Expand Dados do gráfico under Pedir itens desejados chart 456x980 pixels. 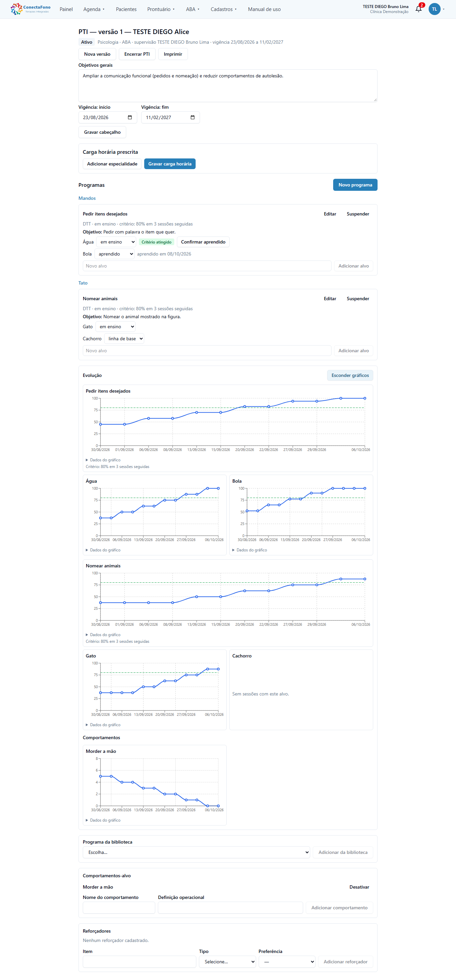[x=103, y=460]
